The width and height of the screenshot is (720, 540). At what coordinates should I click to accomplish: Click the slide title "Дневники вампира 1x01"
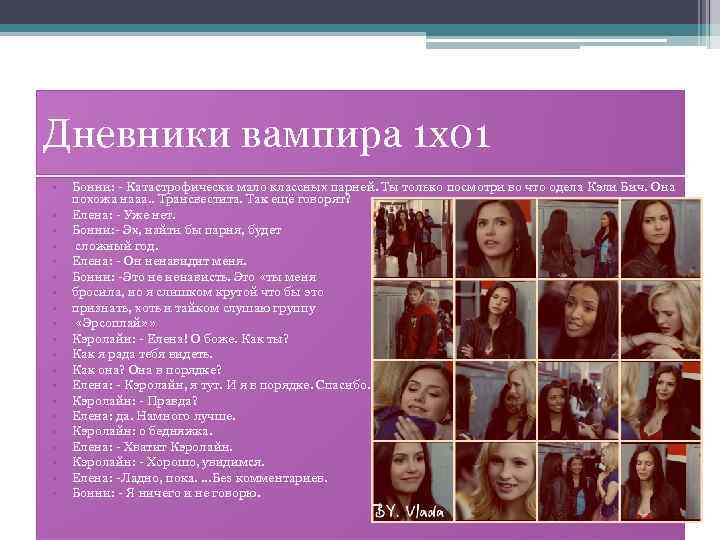(266, 135)
